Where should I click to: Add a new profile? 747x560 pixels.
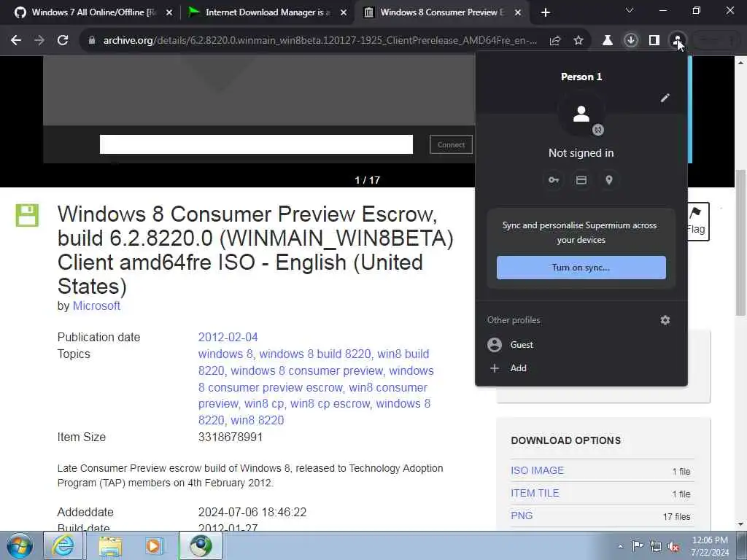pyautogui.click(x=581, y=368)
